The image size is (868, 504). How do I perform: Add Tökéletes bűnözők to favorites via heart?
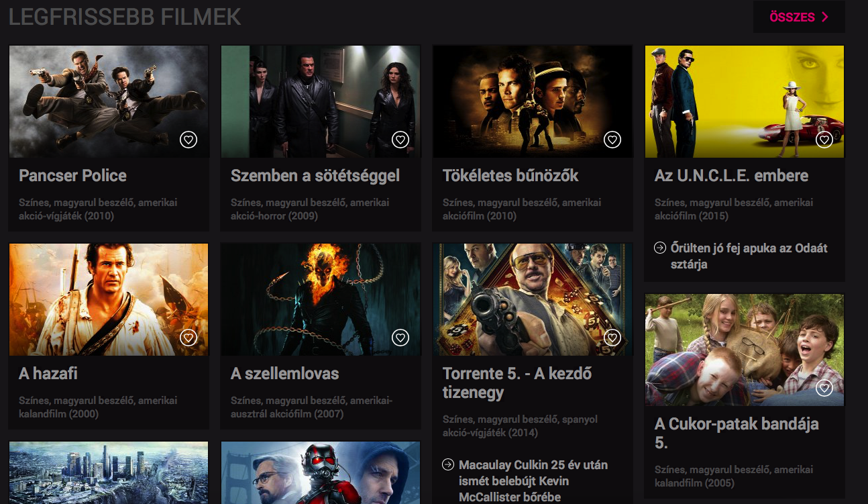pyautogui.click(x=612, y=140)
